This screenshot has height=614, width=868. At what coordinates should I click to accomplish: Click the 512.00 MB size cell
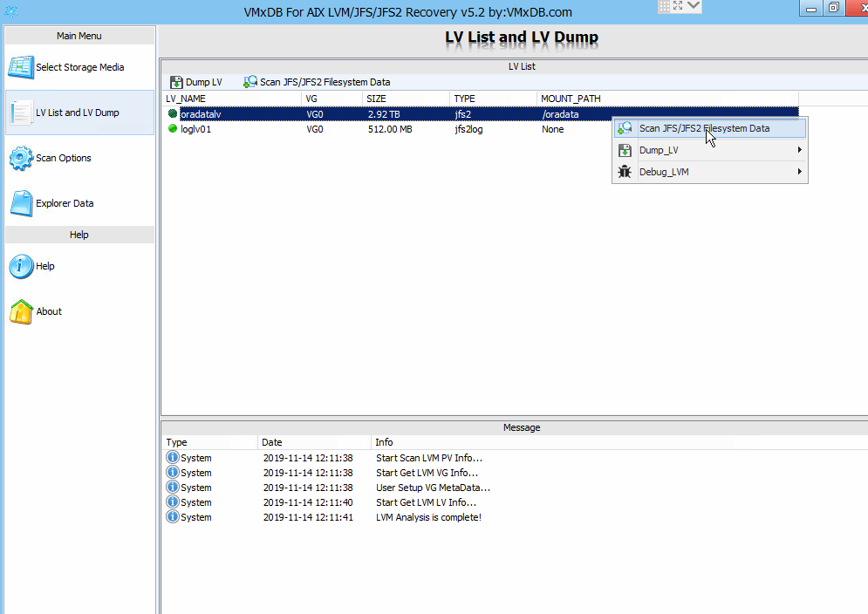pos(390,130)
